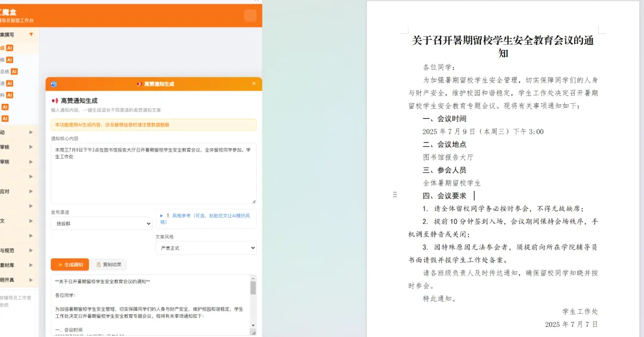Screen dimensions: 644x337
Task: Click the 生成通知 button
Action: (70, 265)
